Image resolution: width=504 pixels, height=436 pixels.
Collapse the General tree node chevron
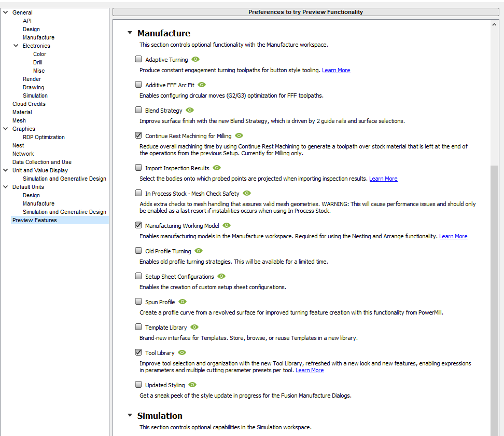tap(6, 12)
